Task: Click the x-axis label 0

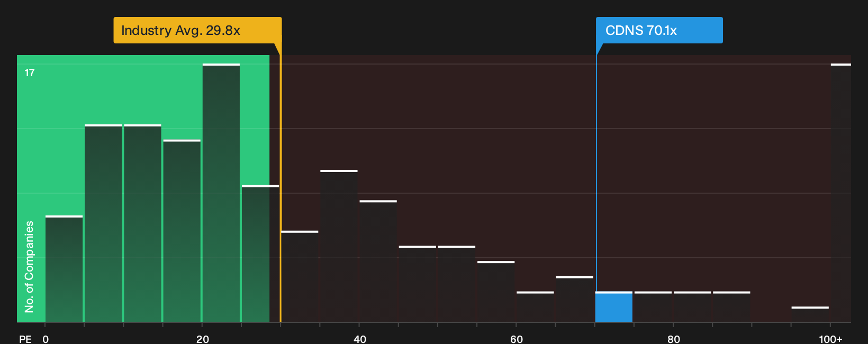Action: pyautogui.click(x=46, y=339)
